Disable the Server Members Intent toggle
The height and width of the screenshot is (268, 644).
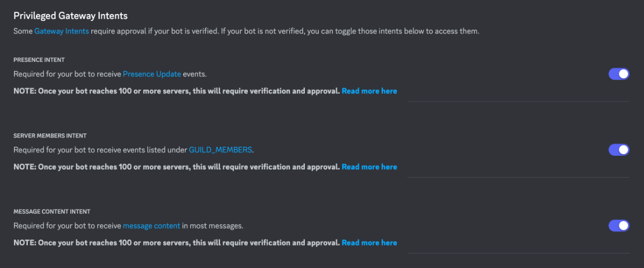(619, 150)
